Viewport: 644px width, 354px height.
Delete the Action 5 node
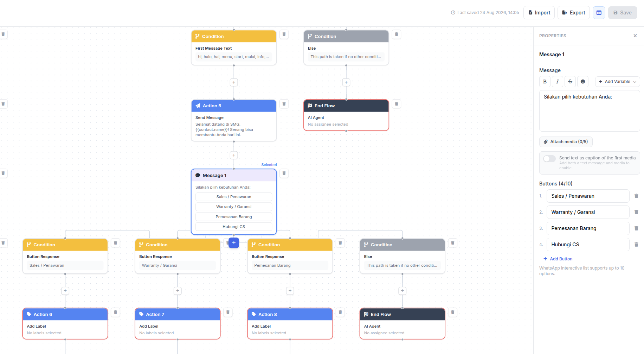point(284,104)
